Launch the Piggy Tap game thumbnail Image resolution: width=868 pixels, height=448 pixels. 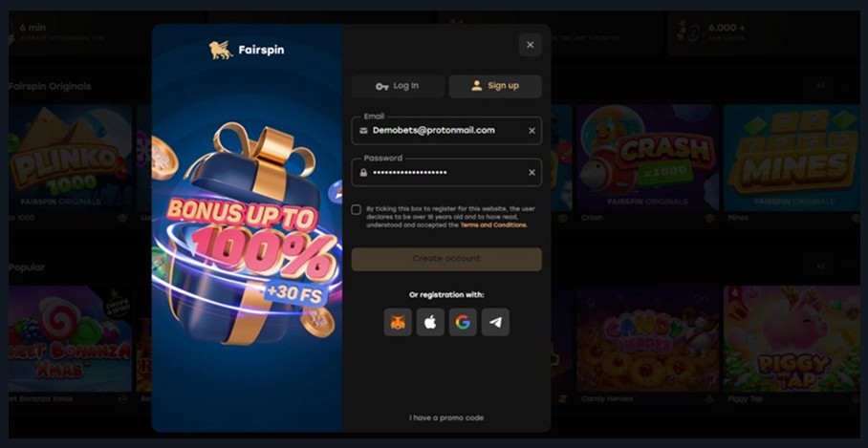[x=791, y=339]
